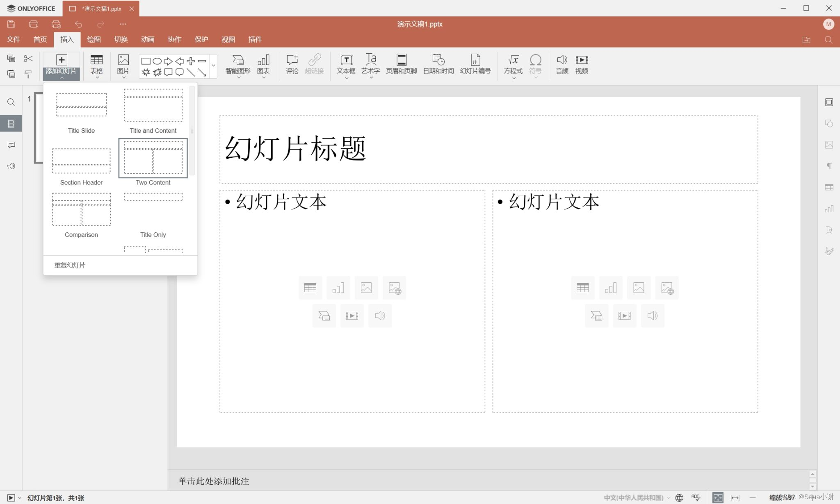
Task: Open slide settings in right sidebar
Action: (829, 102)
